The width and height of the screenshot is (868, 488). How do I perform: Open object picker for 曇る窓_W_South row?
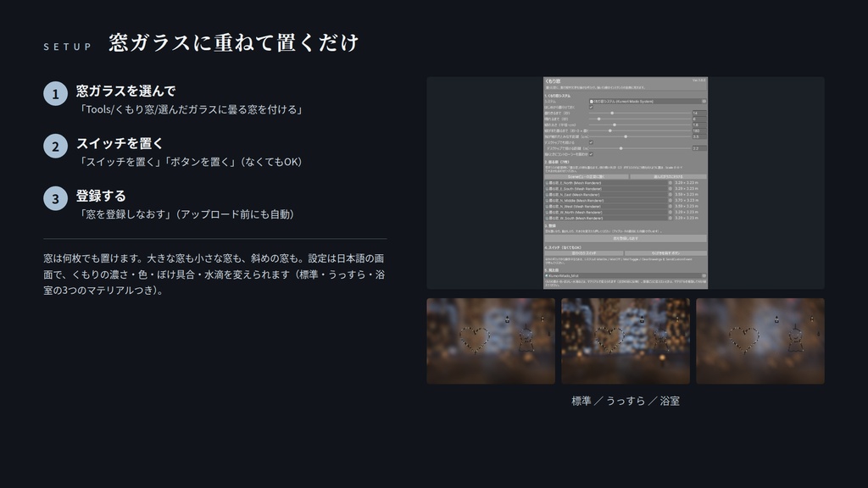click(x=670, y=218)
